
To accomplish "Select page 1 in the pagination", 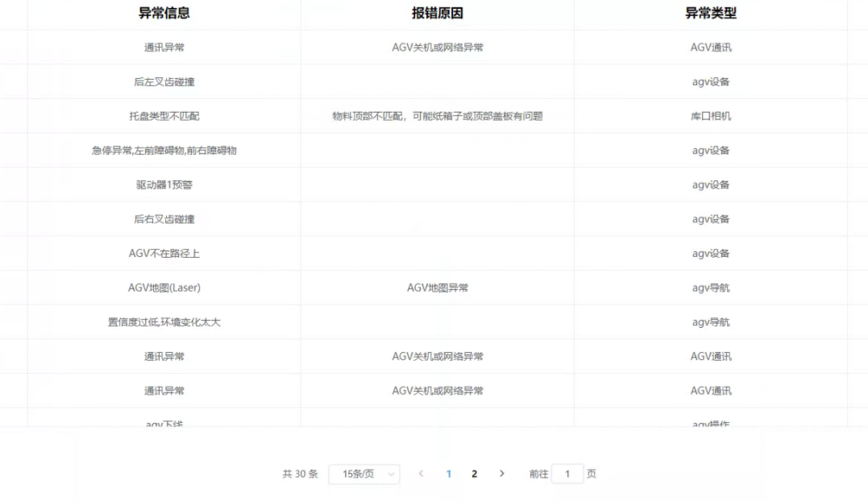I will click(449, 474).
